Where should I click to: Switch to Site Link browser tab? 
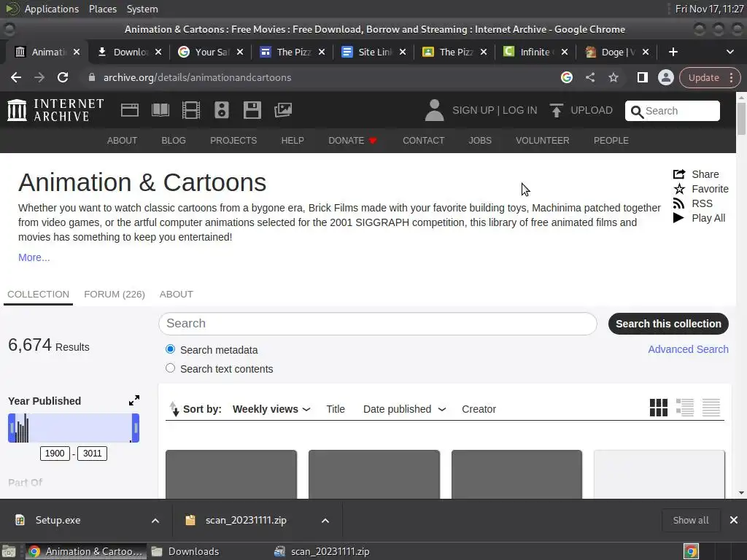[x=374, y=52]
